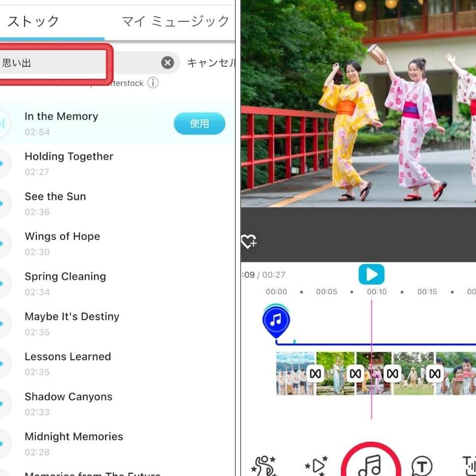Select the watermelon kids clip thumbnail
Image resolution: width=476 pixels, height=476 pixels.
455,373
